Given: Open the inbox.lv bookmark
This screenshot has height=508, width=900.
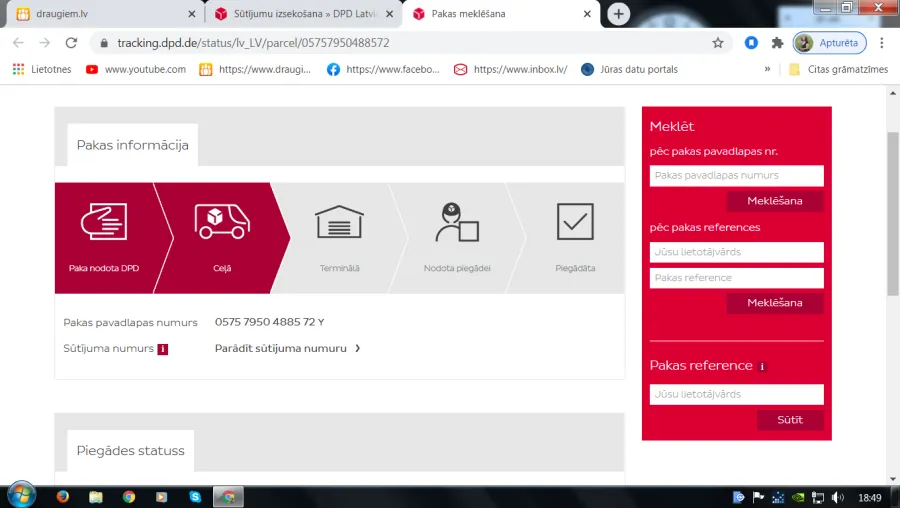Looking at the screenshot, I should 510,69.
